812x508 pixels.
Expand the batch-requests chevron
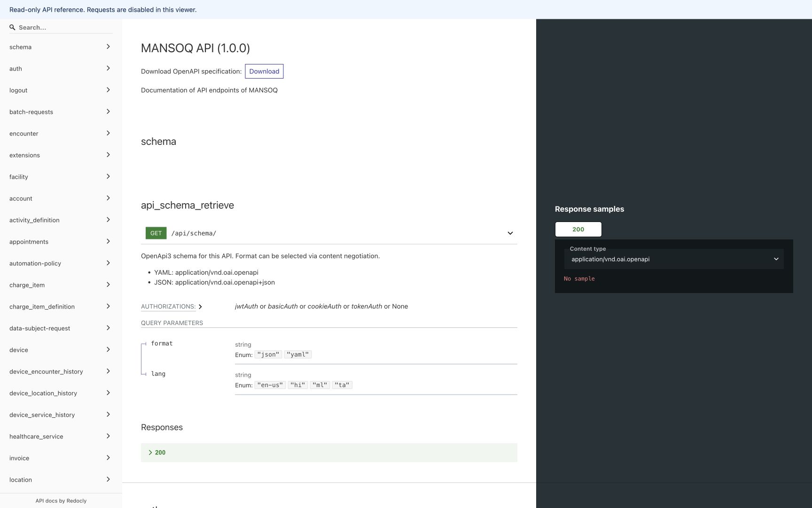(x=108, y=111)
